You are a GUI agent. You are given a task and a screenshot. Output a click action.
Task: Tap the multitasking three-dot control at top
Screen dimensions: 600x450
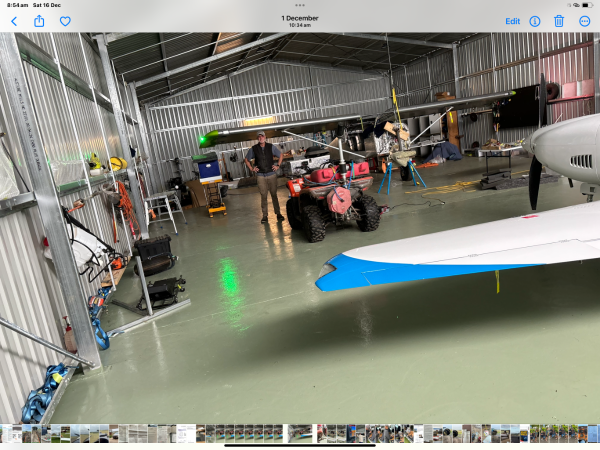(300, 5)
